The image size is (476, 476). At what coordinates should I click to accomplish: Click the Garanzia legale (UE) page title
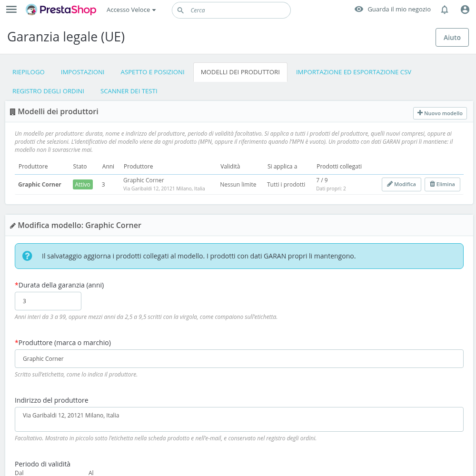tap(66, 37)
